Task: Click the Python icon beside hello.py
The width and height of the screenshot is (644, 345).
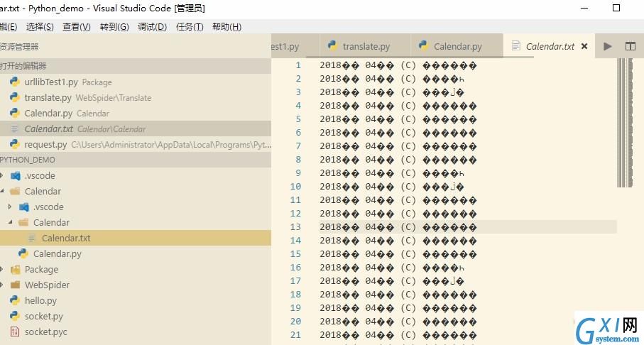Action: (15, 300)
